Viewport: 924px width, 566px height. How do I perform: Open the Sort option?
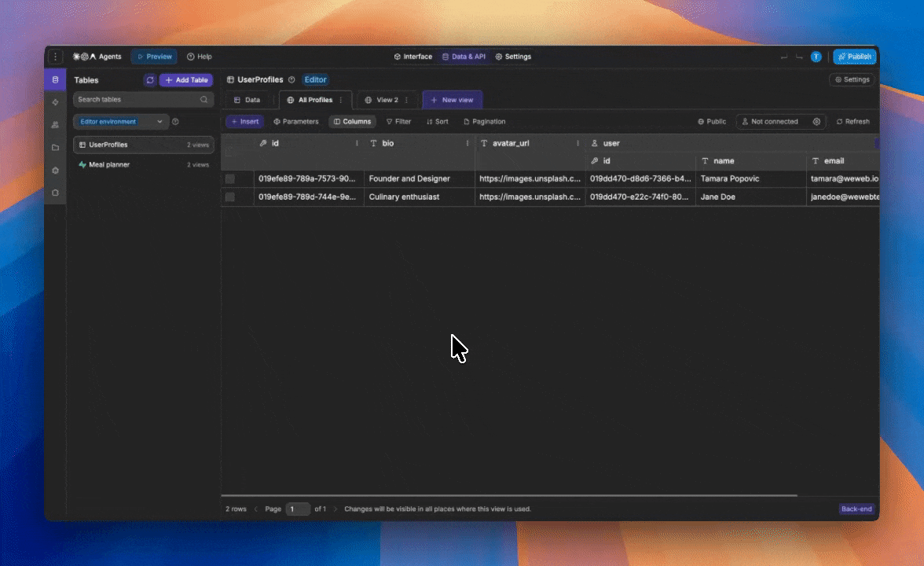tap(437, 121)
